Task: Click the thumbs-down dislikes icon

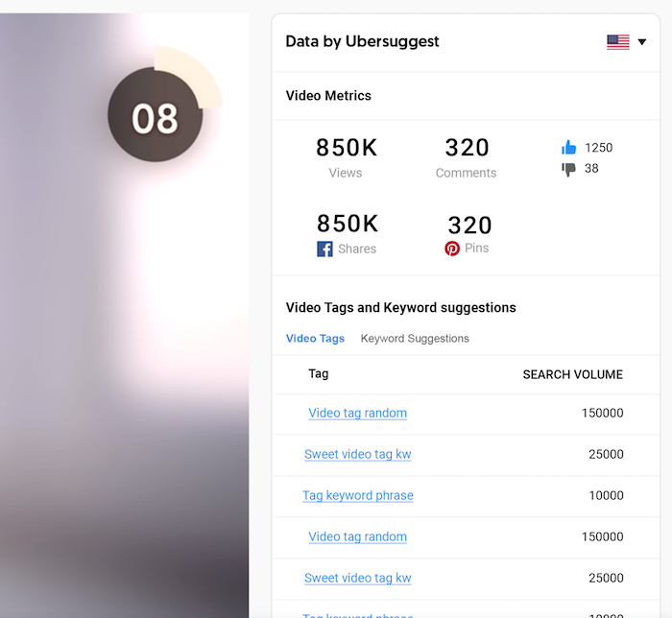Action: click(x=568, y=169)
